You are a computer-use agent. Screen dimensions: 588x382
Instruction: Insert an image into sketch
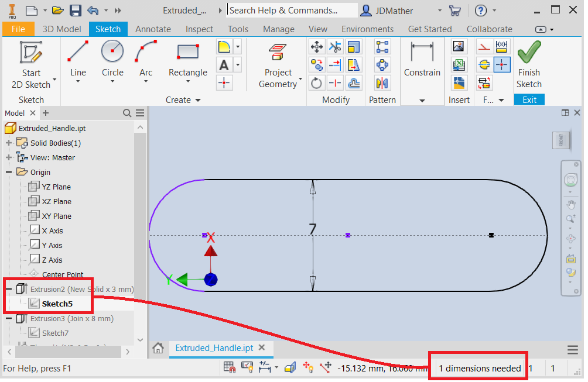coord(459,47)
